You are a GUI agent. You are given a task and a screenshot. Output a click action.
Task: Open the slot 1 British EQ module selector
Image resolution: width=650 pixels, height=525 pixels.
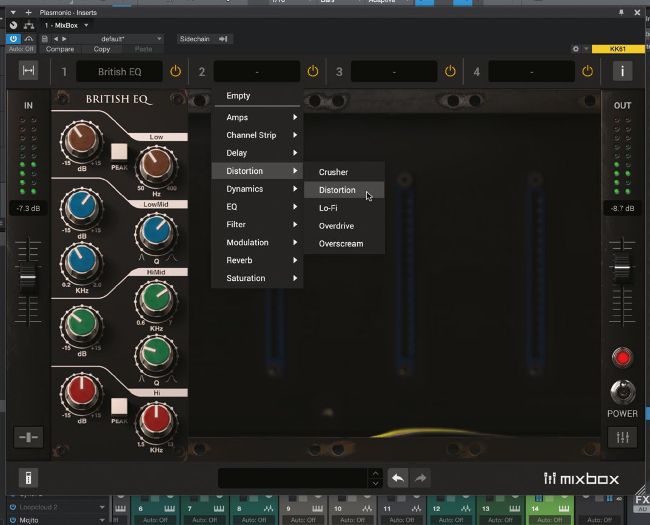pyautogui.click(x=119, y=71)
